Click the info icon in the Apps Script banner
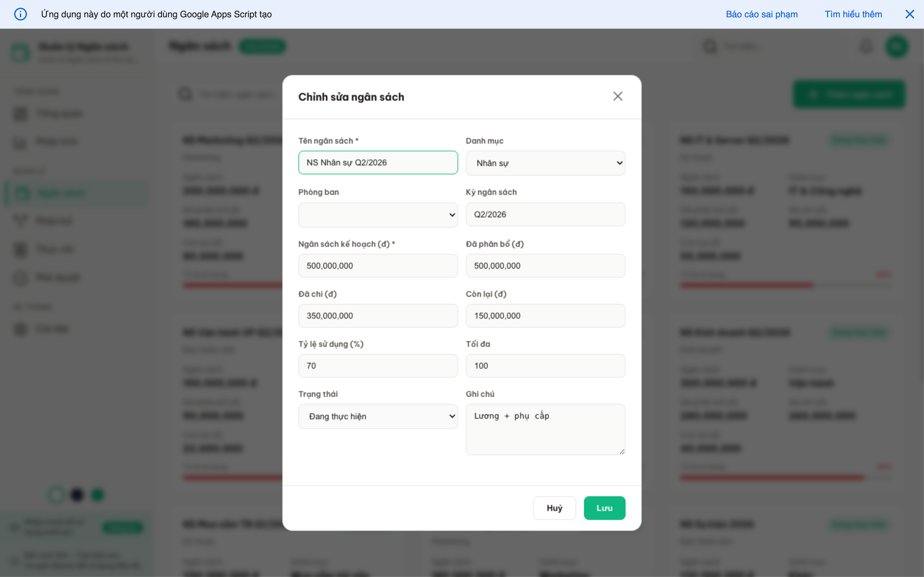The image size is (924, 577). pyautogui.click(x=21, y=14)
